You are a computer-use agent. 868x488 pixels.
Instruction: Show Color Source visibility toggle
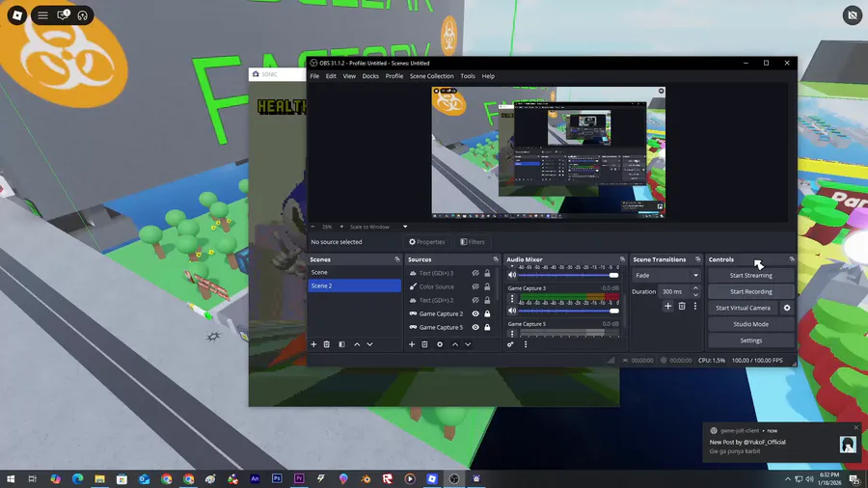[x=475, y=286]
